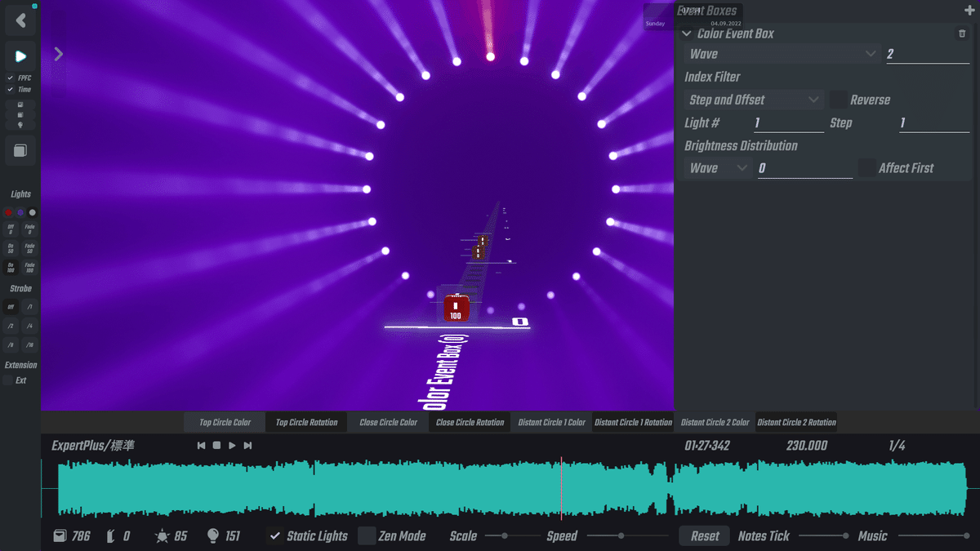Select the On 50 light button

point(11,249)
